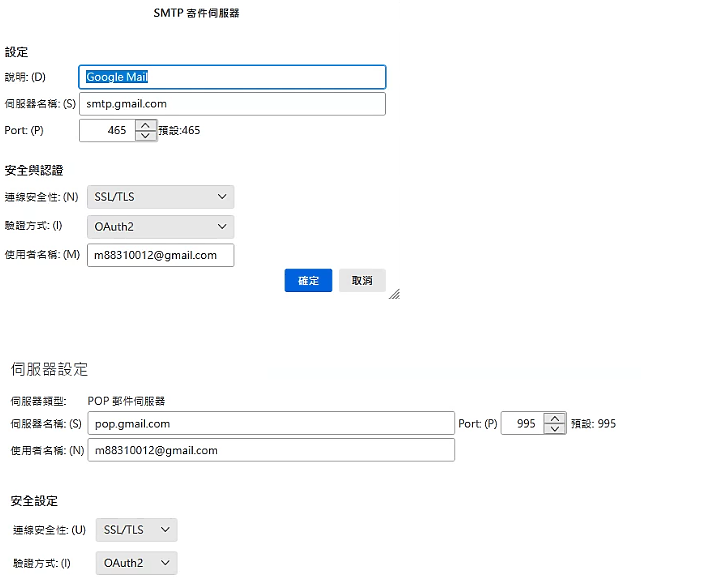720x585 pixels.
Task: Click the 預設: 995 default port text
Action: point(593,423)
